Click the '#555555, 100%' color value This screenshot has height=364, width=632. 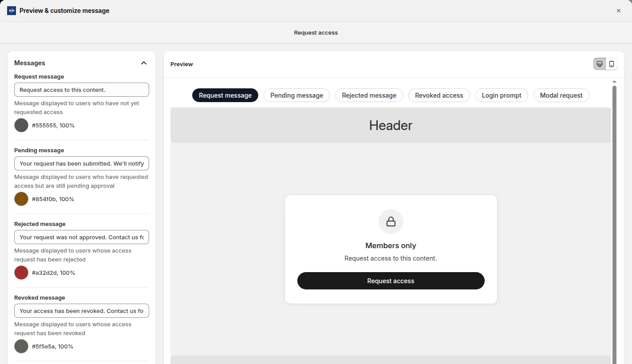pos(53,126)
